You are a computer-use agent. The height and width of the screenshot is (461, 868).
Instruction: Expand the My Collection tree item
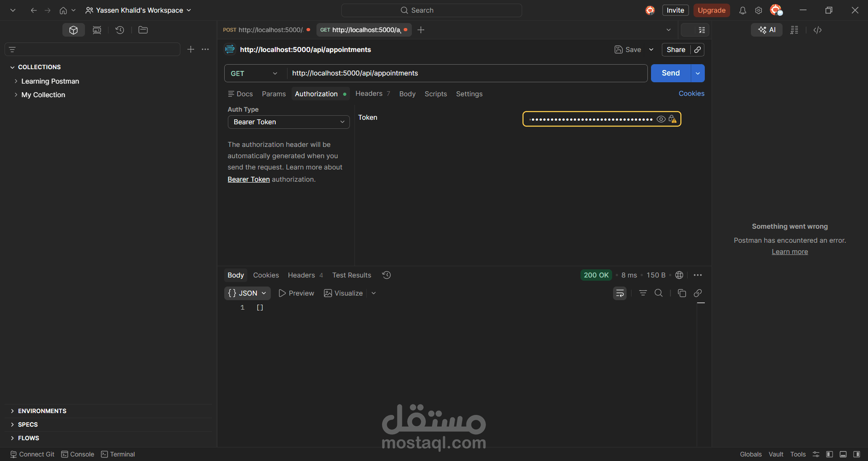pos(16,95)
